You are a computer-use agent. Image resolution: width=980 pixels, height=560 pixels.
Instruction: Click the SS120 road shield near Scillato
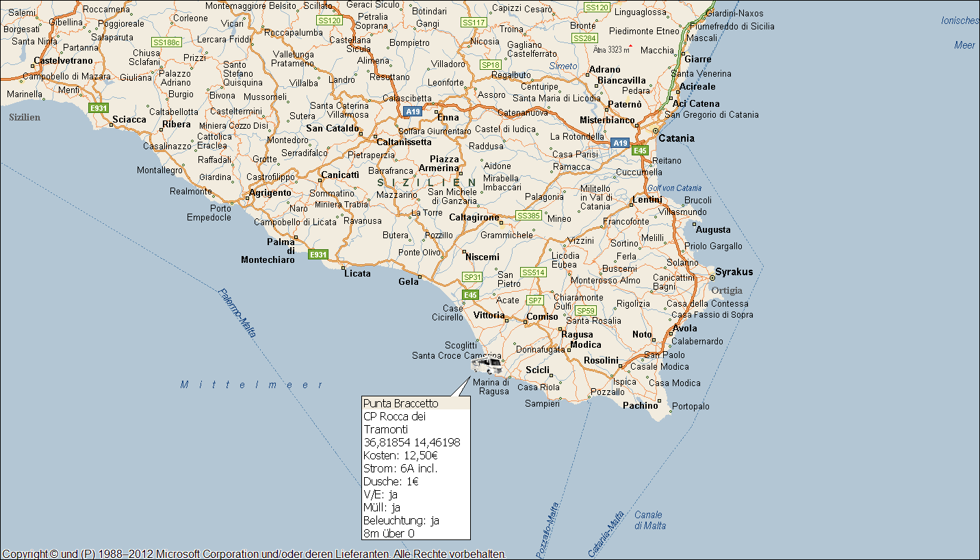click(329, 21)
